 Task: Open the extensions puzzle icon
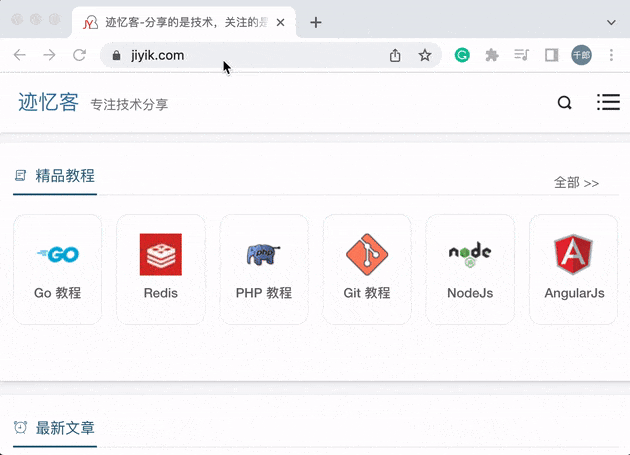click(x=492, y=55)
